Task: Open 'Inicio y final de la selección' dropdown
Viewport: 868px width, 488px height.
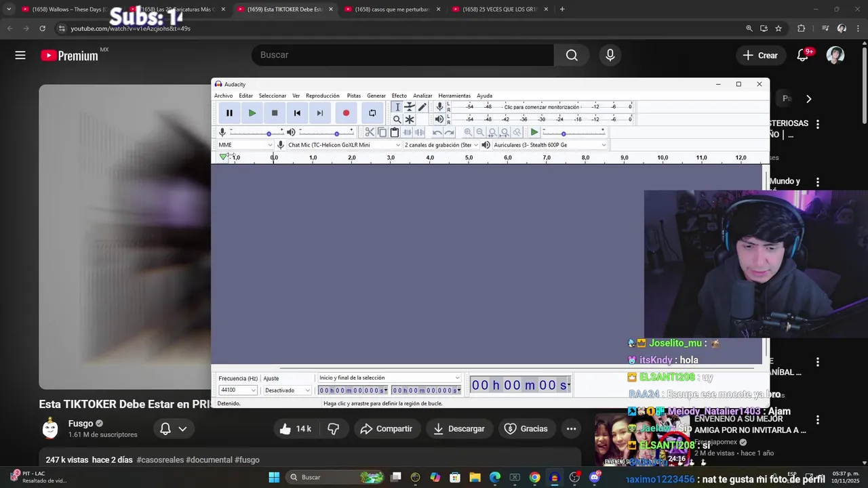Action: point(389,378)
